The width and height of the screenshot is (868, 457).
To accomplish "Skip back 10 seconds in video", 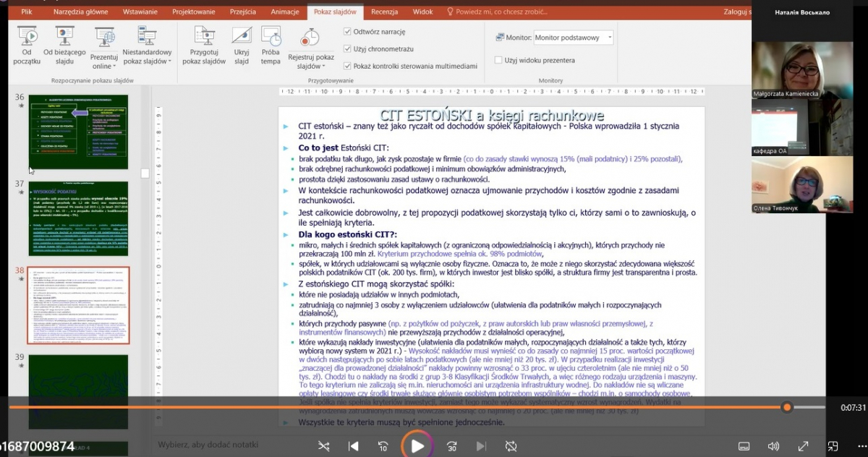I will 383,446.
